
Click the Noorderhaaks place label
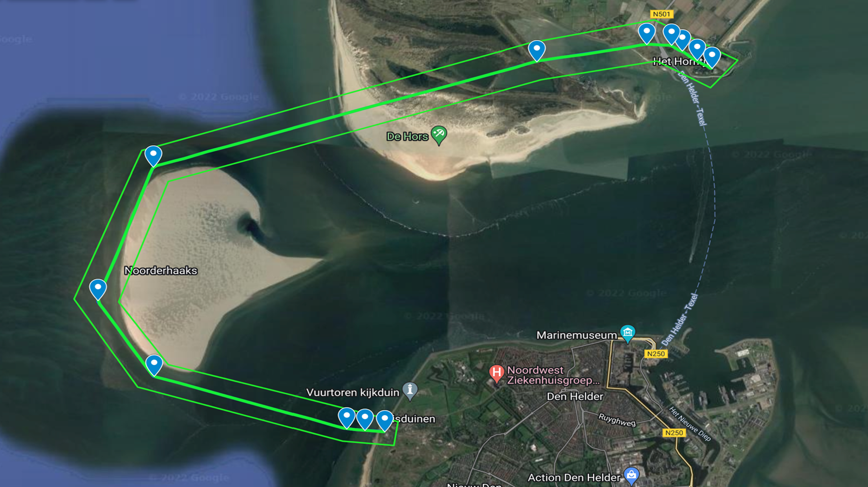pos(161,270)
